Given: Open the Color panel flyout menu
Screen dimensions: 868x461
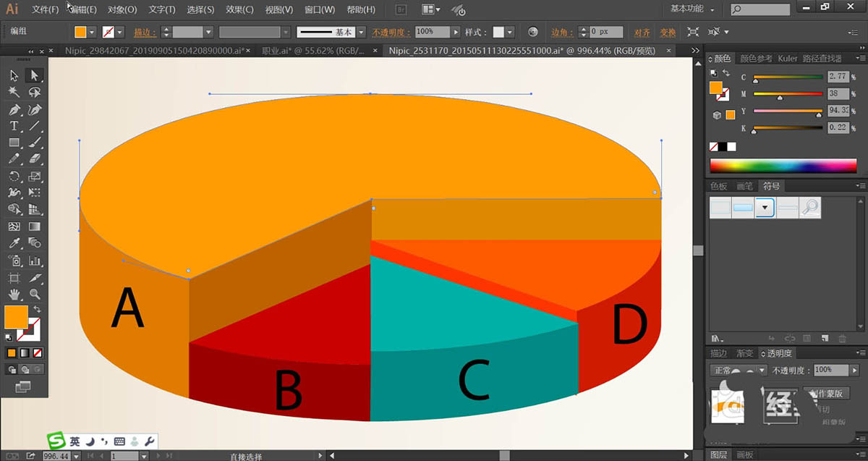Looking at the screenshot, I should 860,58.
